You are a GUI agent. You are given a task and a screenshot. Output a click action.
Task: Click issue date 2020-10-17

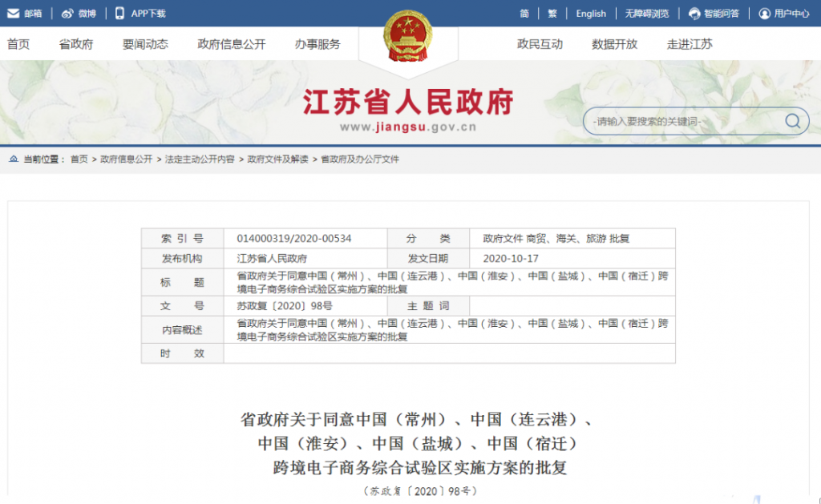[511, 259]
